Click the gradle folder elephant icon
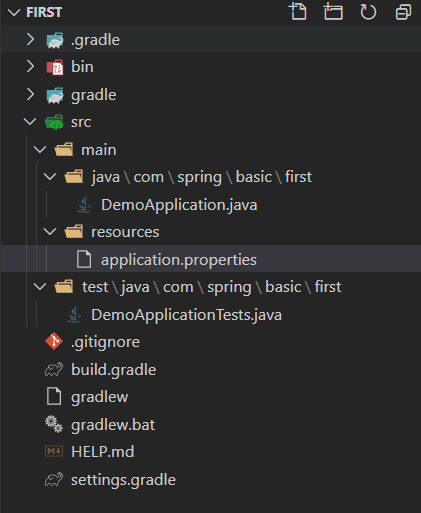This screenshot has width=421, height=513. tap(55, 95)
